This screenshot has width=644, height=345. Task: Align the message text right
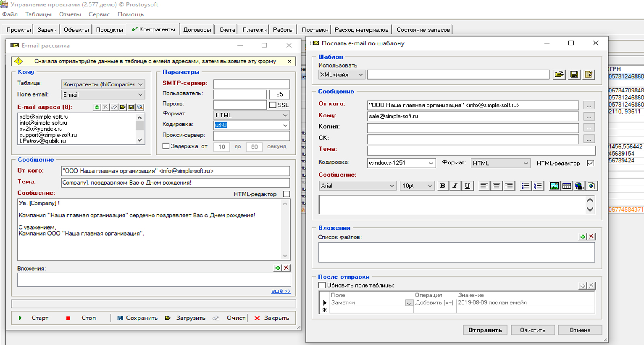[509, 186]
